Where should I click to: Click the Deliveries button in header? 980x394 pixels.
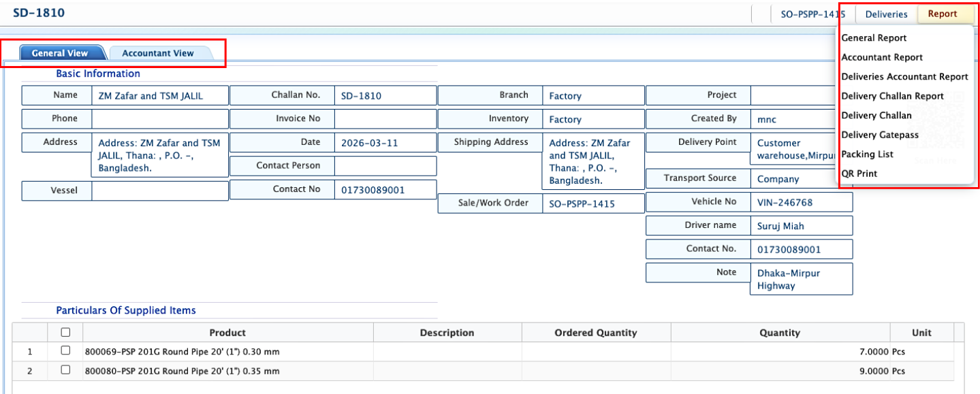click(x=886, y=14)
